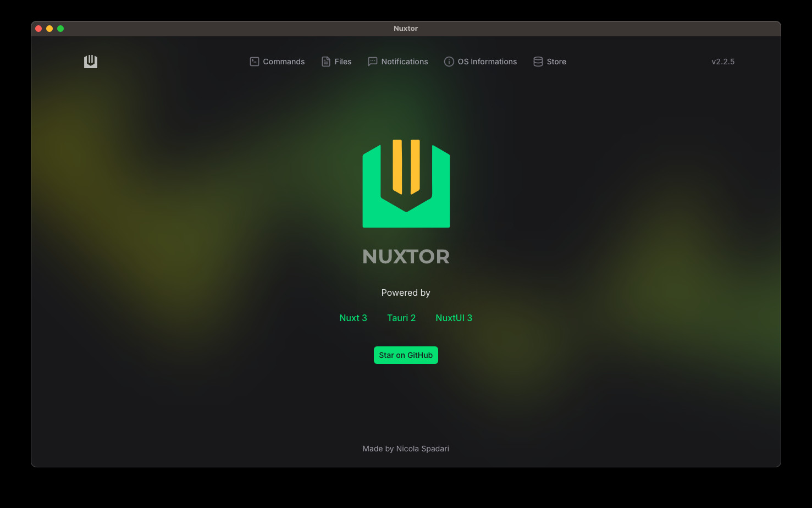Click the document icon beside Files
This screenshot has width=812, height=508.
(326, 62)
